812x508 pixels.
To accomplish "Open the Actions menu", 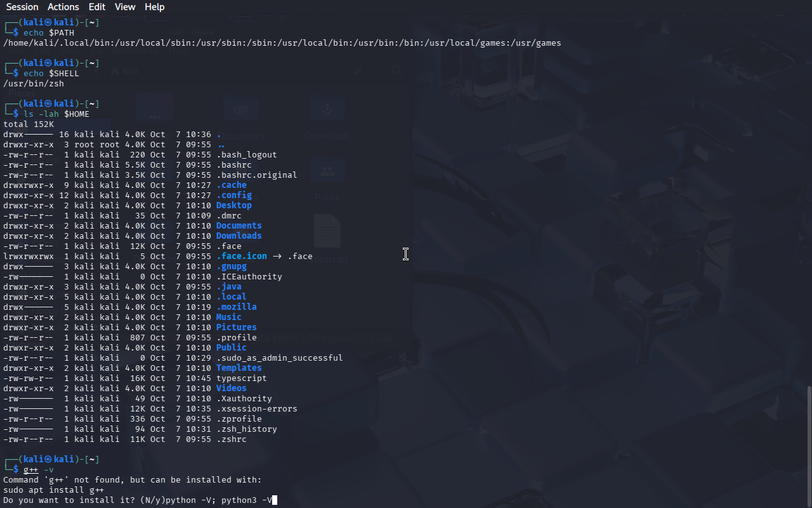I will 63,7.
